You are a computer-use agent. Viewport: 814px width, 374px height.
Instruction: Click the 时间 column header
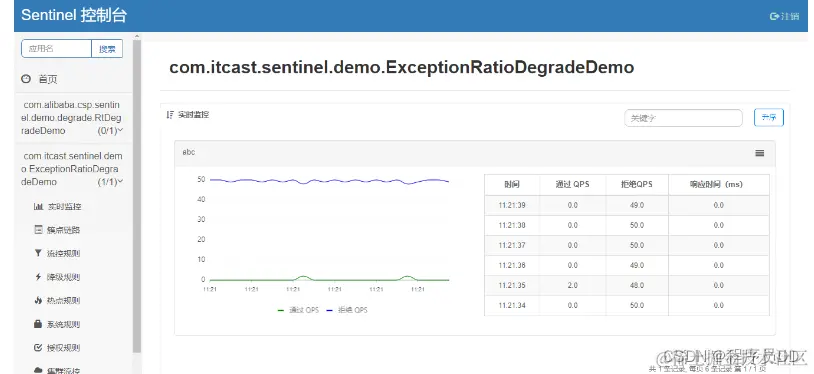[512, 184]
